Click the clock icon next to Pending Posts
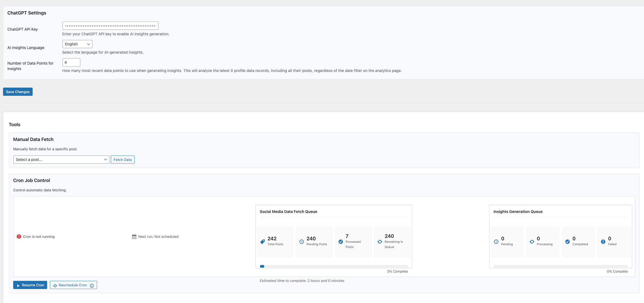This screenshot has width=644, height=303. 302,242
